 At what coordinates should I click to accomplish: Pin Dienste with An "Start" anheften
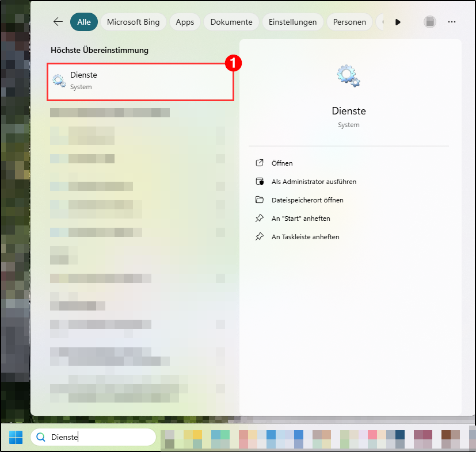click(x=300, y=219)
